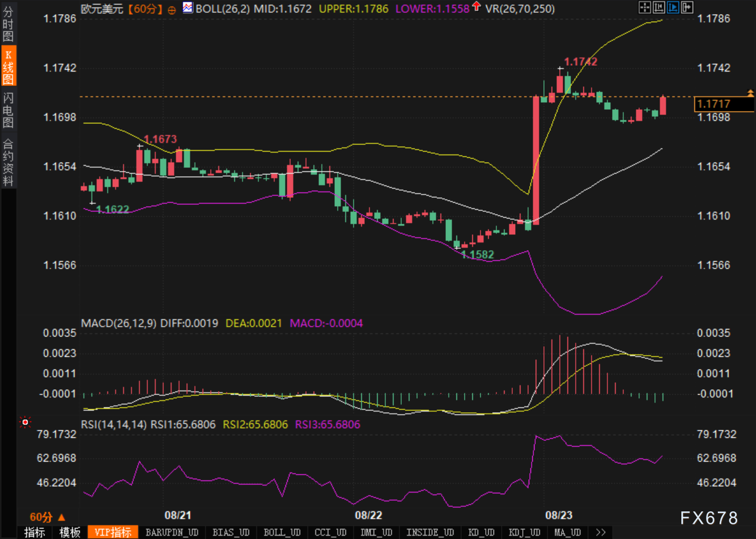756x539 pixels.
Task: Select the 指标 bottom tab
Action: point(34,533)
